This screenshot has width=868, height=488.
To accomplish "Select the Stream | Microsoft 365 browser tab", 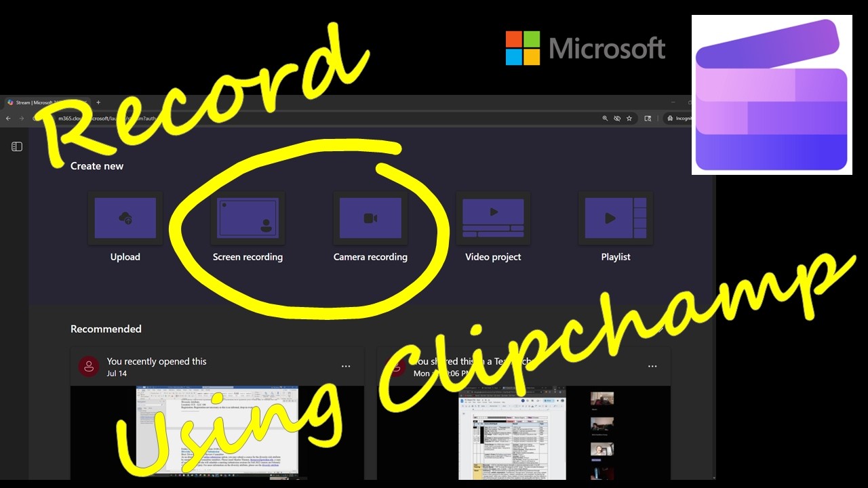I will pyautogui.click(x=46, y=102).
